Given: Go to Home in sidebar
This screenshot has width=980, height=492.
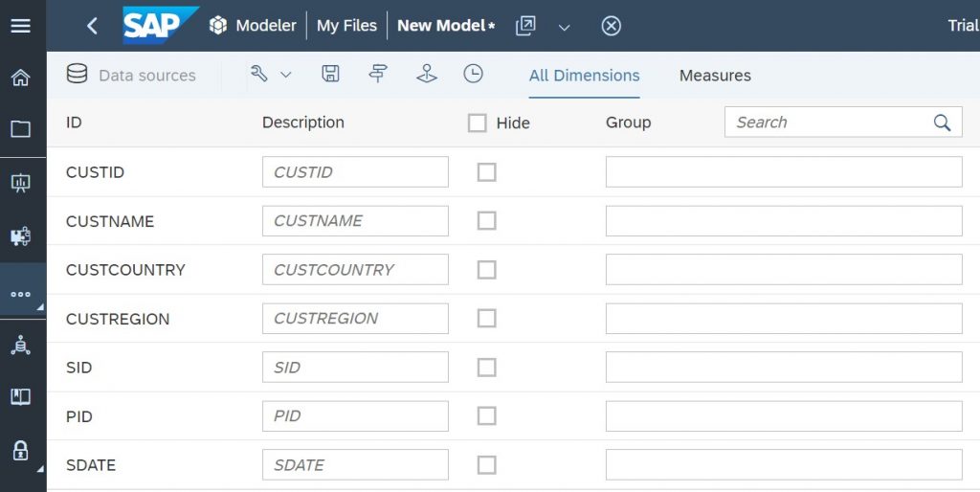Looking at the screenshot, I should click(x=21, y=78).
